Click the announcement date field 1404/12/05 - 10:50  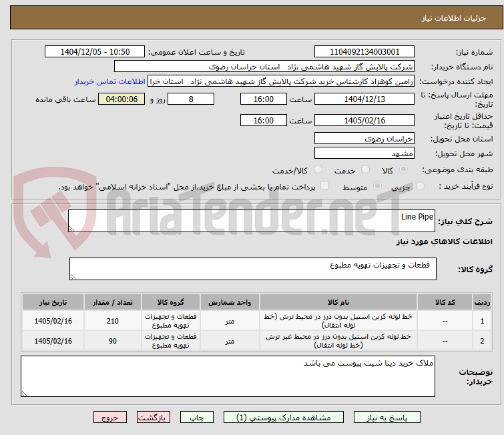95,52
